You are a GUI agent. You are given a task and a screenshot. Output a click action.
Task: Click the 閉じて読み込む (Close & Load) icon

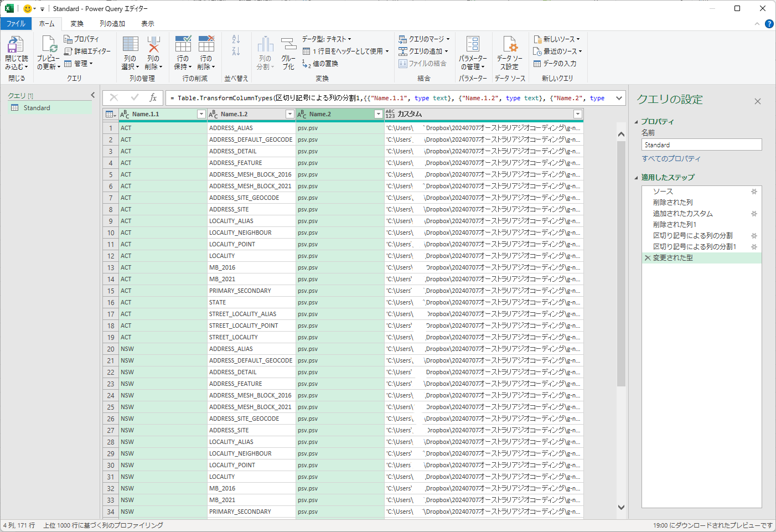(x=16, y=45)
